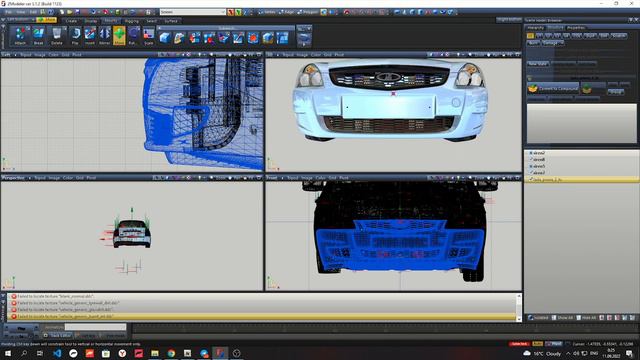Screen dimensions: 640x360
Task: Toggle checkbox of the highlighted tree node
Action: click(531, 179)
